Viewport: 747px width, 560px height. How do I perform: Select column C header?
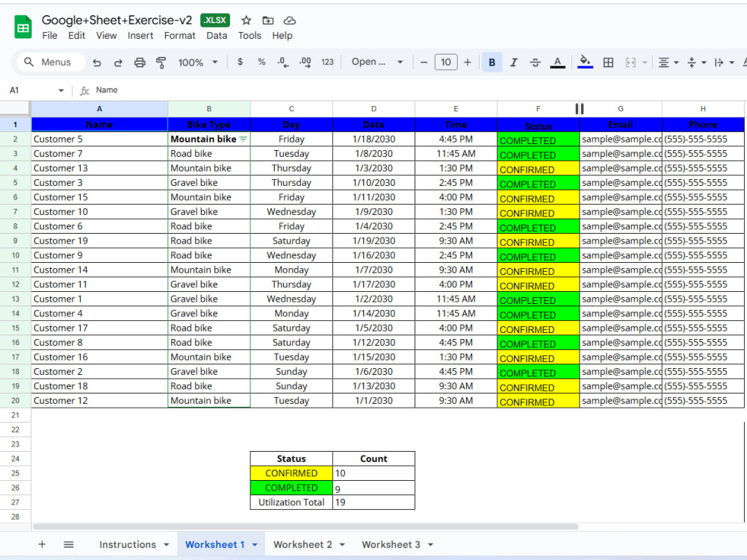291,108
